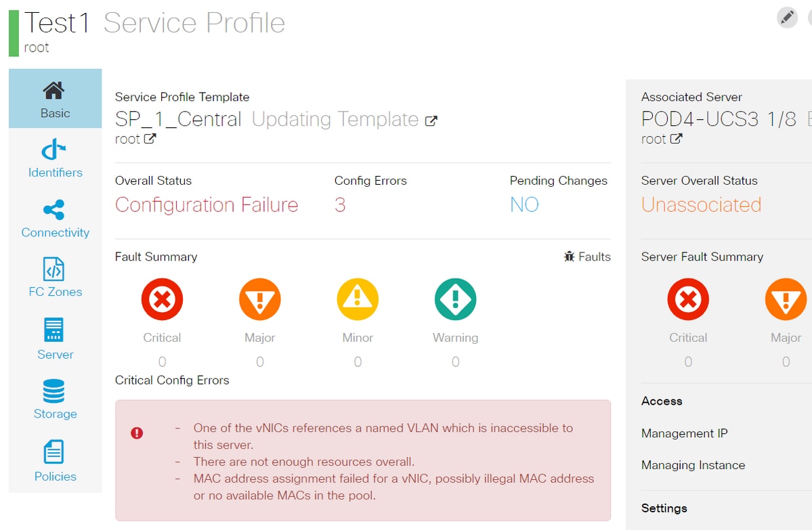Switch to the Basic tab
This screenshot has width=812, height=530.
click(55, 99)
